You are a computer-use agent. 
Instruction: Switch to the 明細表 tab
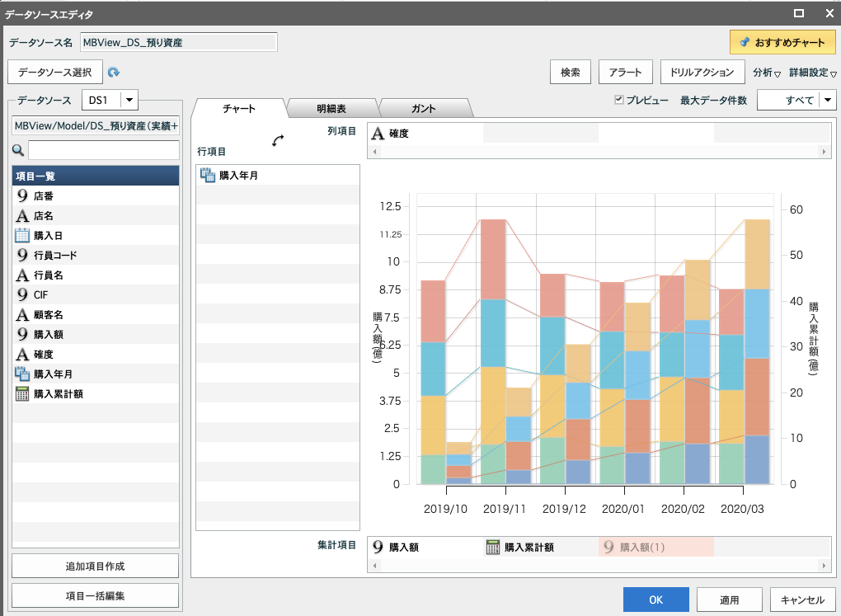pyautogui.click(x=331, y=108)
